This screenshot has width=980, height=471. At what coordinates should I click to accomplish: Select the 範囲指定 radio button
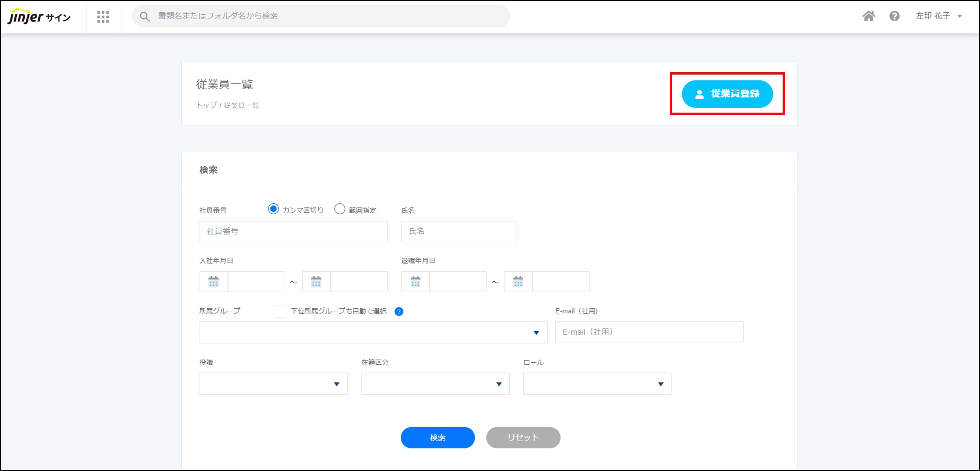tap(339, 209)
